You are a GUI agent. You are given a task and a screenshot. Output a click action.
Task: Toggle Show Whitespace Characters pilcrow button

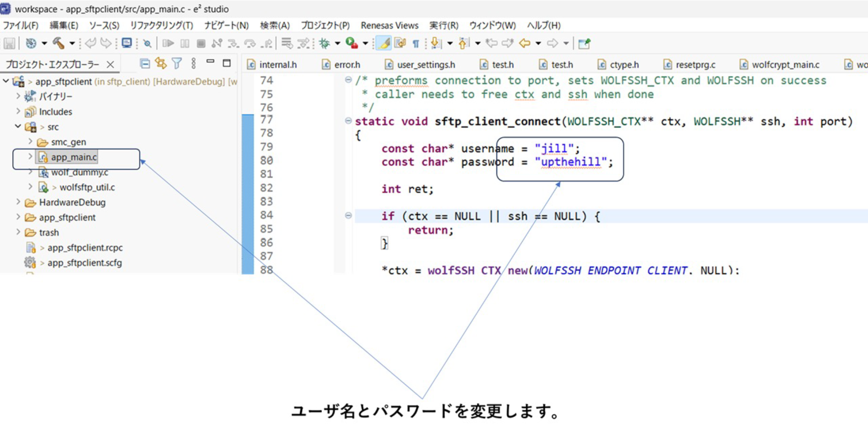[415, 43]
